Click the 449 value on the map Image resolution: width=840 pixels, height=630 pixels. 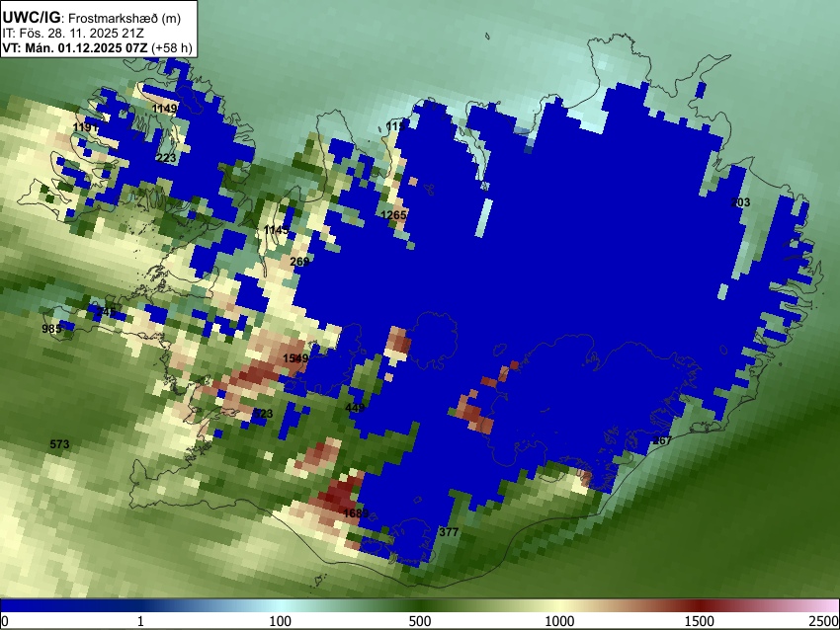(x=355, y=408)
